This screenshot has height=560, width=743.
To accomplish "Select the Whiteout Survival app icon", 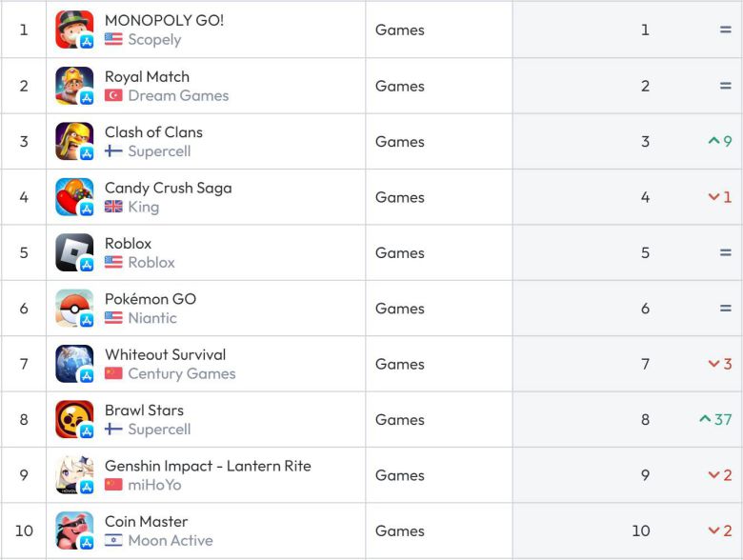I will (x=74, y=364).
